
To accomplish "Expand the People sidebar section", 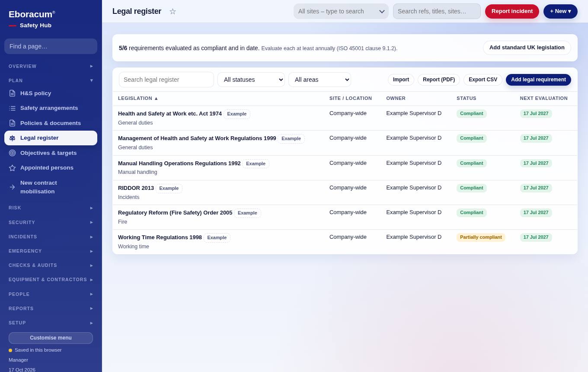I will point(51,294).
